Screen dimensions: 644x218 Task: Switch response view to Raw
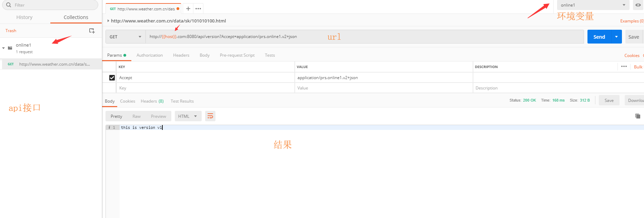point(137,116)
